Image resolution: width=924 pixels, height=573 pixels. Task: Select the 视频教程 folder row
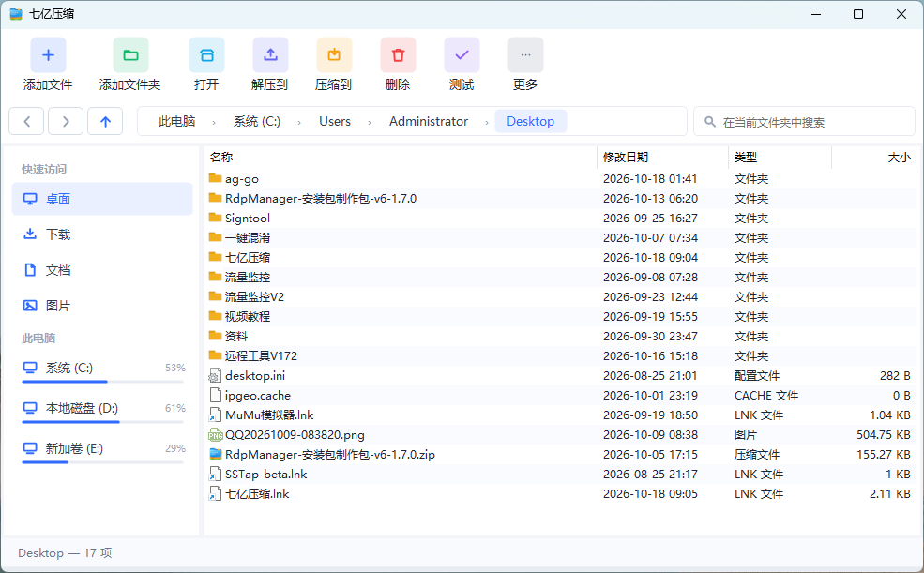coord(560,317)
